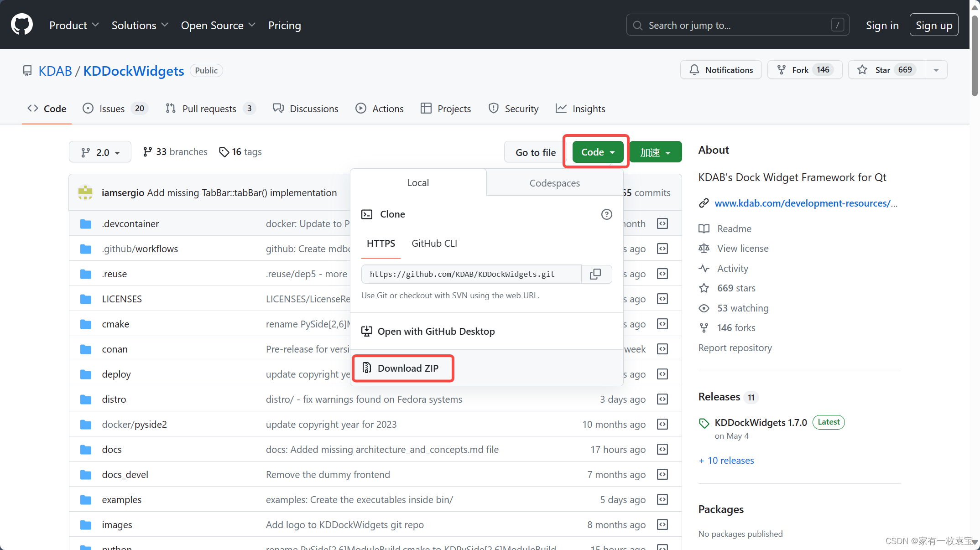Viewport: 980px width, 550px height.
Task: Click the Sign up button
Action: (934, 25)
